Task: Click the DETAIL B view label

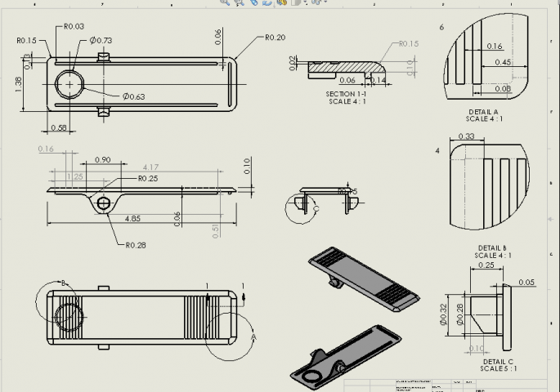Action: (x=493, y=247)
